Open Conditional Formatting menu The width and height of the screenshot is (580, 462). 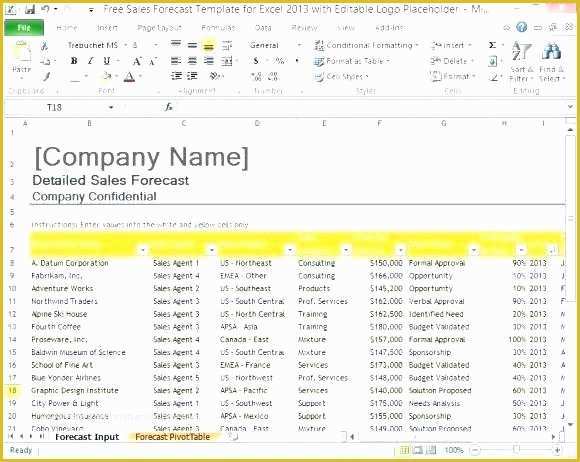coord(366,45)
